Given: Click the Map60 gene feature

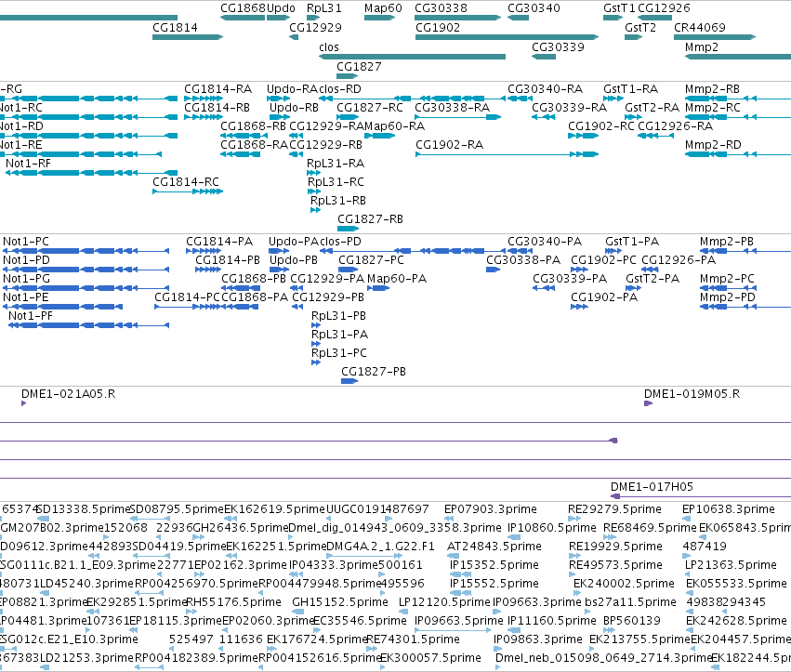Looking at the screenshot, I should tap(380, 18).
